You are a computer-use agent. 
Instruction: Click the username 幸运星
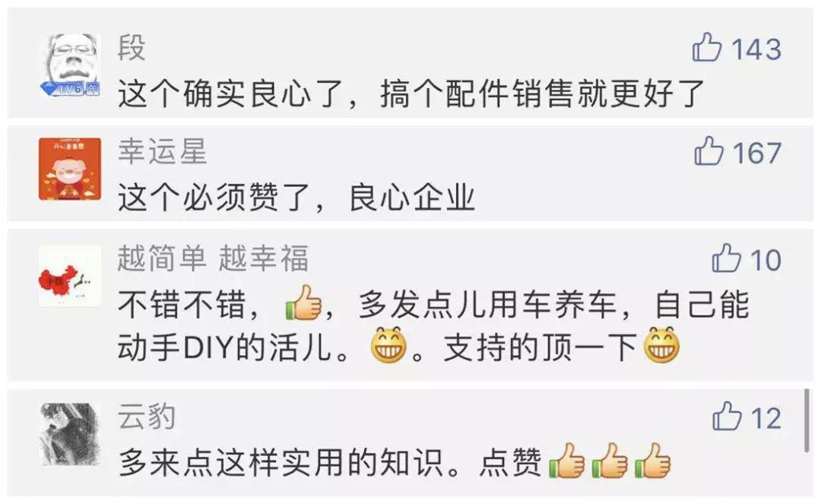pyautogui.click(x=163, y=152)
